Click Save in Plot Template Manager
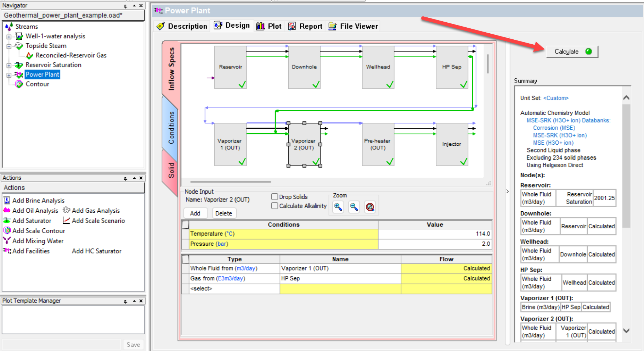Screen dimensions: 644x351 tap(134, 345)
